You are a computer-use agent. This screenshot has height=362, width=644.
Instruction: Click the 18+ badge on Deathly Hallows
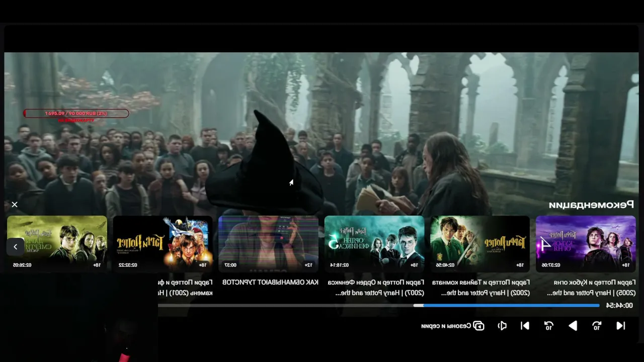point(97,265)
